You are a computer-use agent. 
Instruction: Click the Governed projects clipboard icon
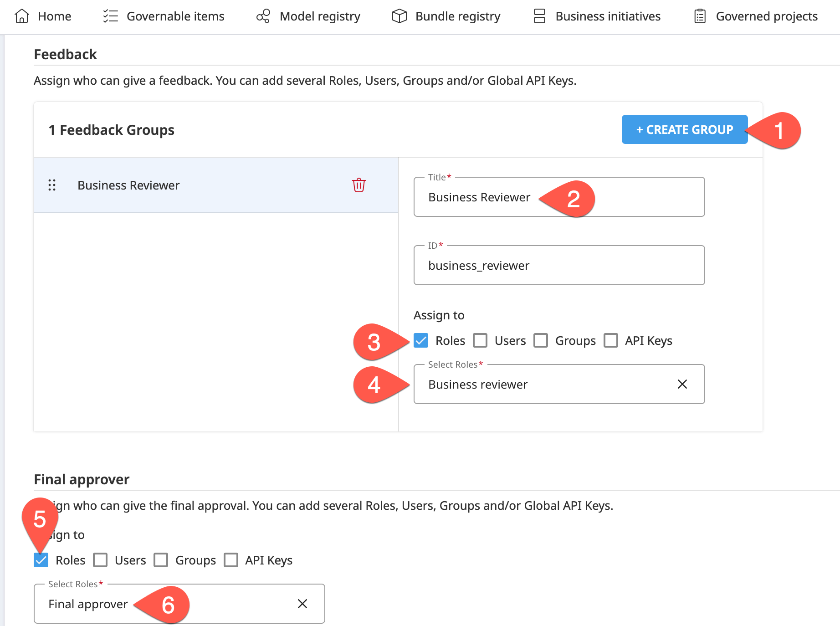(700, 16)
